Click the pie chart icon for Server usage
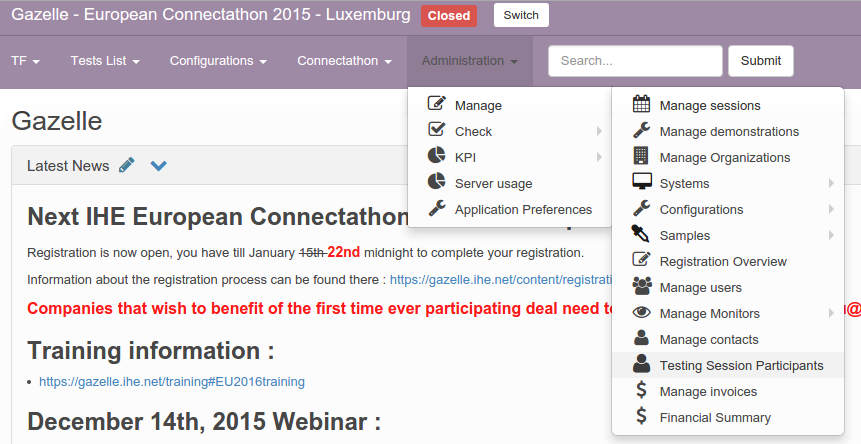Image resolution: width=861 pixels, height=444 pixels. pyautogui.click(x=437, y=182)
